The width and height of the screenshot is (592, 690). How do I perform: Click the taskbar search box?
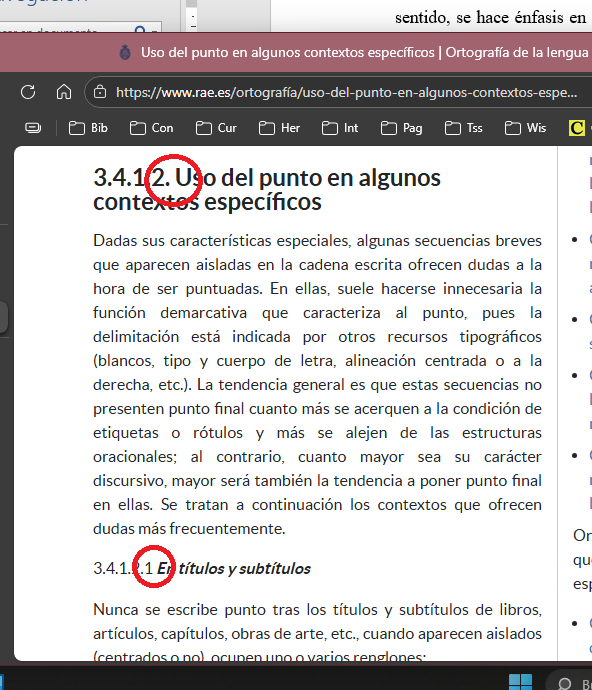coord(570,682)
